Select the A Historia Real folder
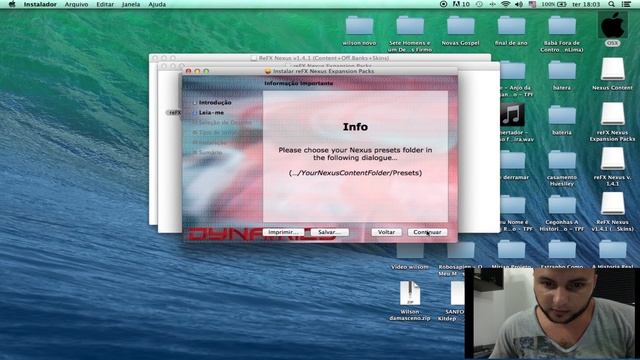The width and height of the screenshot is (640, 360). tap(612, 250)
